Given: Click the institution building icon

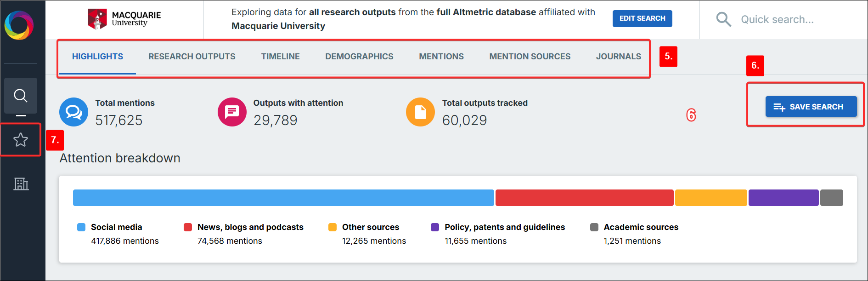Looking at the screenshot, I should pyautogui.click(x=21, y=184).
